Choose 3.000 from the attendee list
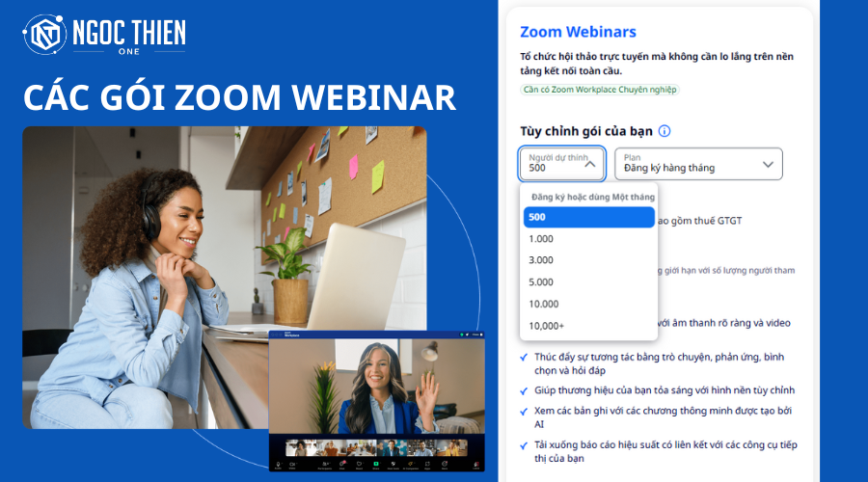This screenshot has width=868, height=482. [x=589, y=260]
